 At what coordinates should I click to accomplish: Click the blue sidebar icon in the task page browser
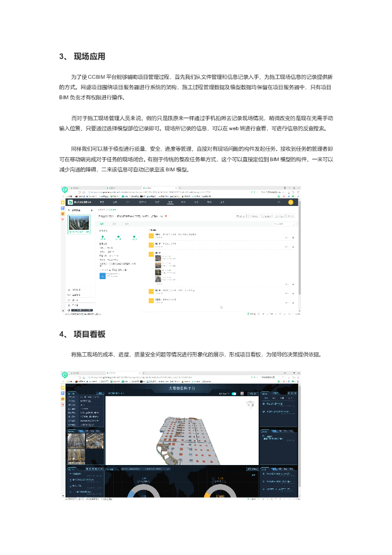point(63,208)
